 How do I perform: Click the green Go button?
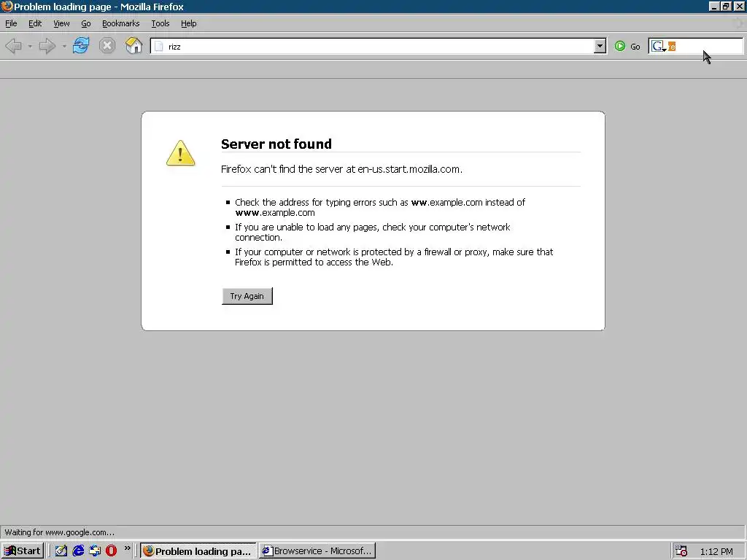click(627, 46)
